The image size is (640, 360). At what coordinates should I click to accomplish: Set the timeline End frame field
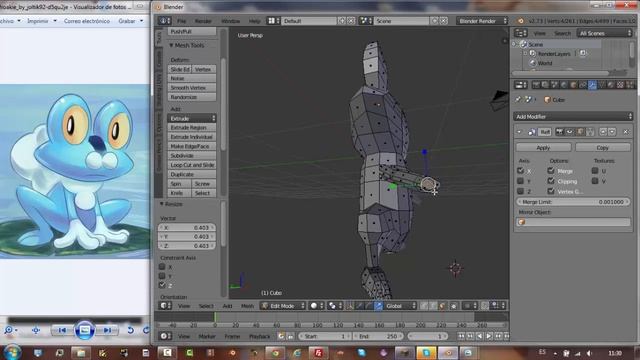coord(378,336)
